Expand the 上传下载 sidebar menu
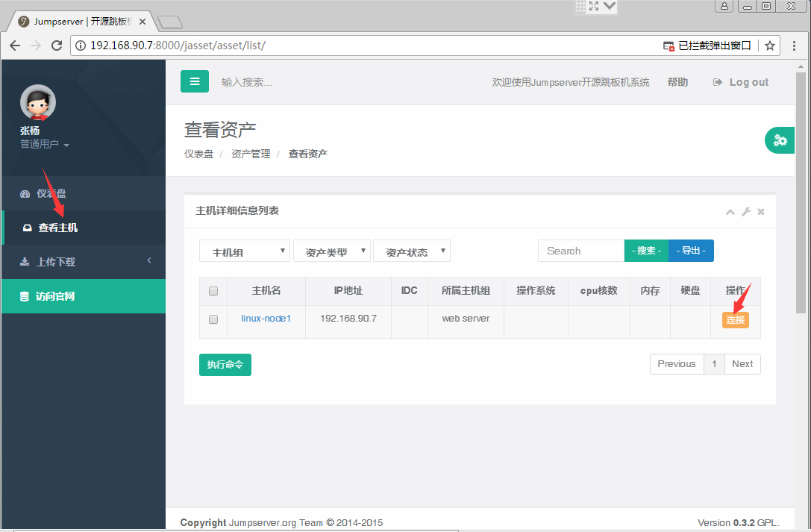Viewport: 811px width, 532px height. point(83,262)
